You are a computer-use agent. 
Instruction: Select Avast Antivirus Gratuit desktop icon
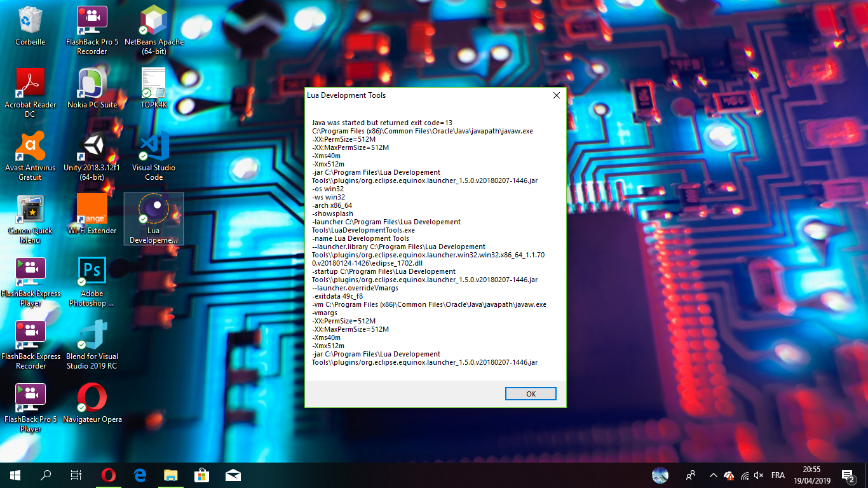(30, 156)
